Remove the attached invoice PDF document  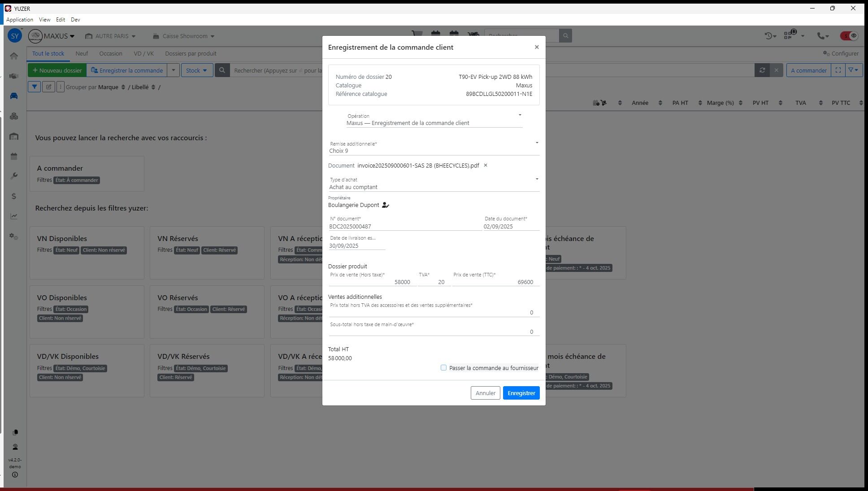click(485, 165)
